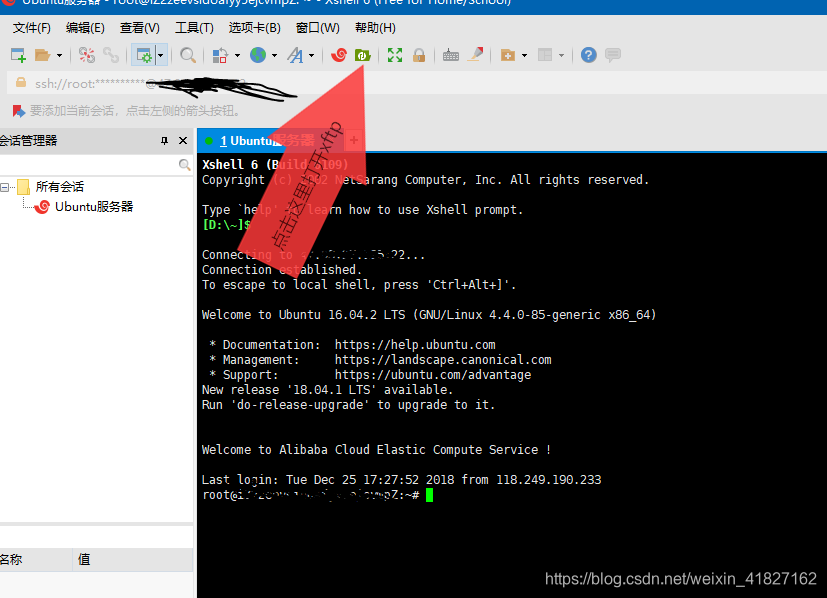Pin the 会话管理器 panel
This screenshot has height=598, width=827.
point(165,141)
